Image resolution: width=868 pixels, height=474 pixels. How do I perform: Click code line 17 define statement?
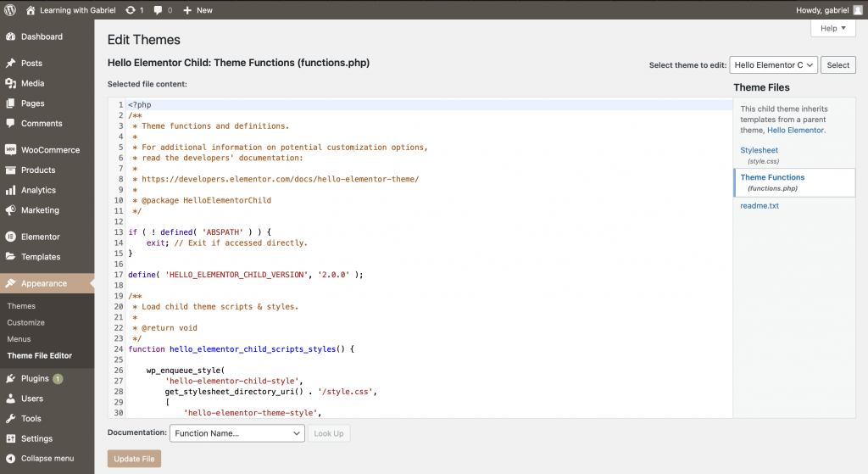[x=246, y=275]
